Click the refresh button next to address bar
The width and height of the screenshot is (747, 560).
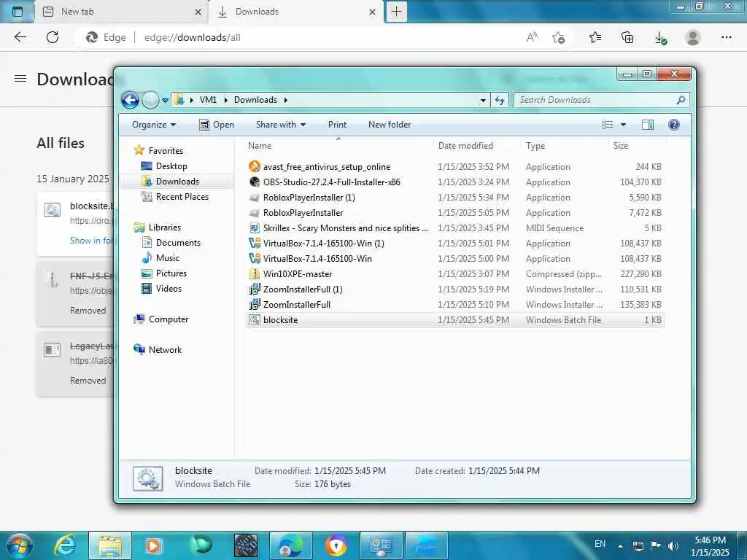(x=499, y=100)
